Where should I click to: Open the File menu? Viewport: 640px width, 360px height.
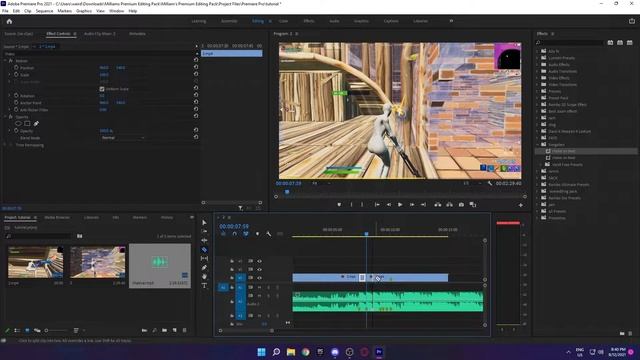[5, 11]
